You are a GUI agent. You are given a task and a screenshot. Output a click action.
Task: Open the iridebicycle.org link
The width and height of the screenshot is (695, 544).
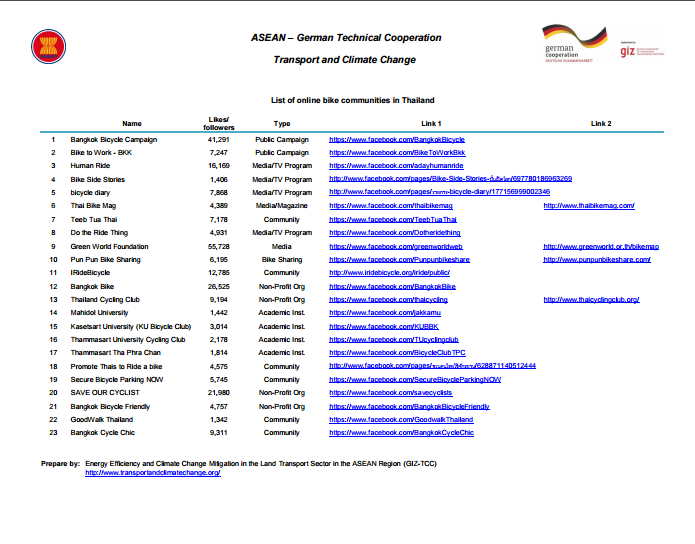coord(390,273)
